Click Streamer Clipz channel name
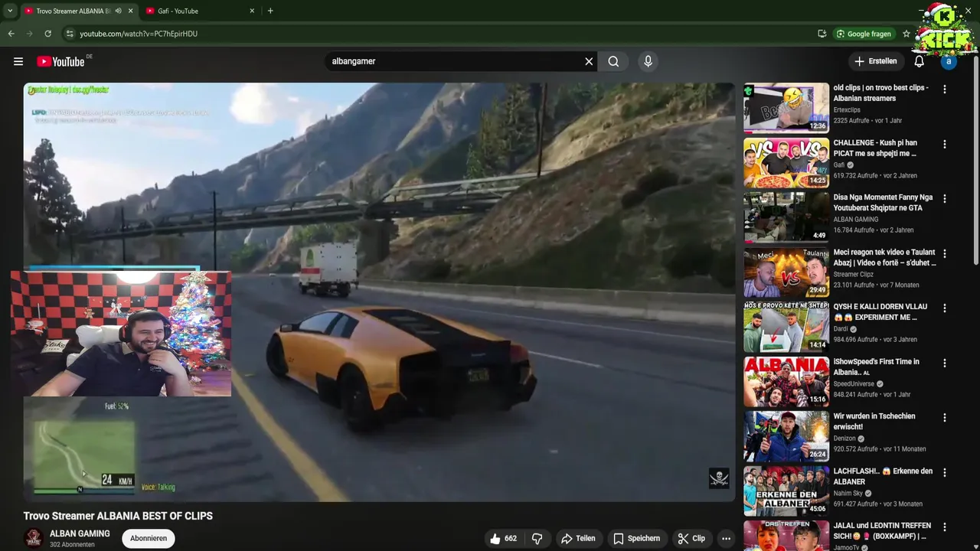 point(854,274)
